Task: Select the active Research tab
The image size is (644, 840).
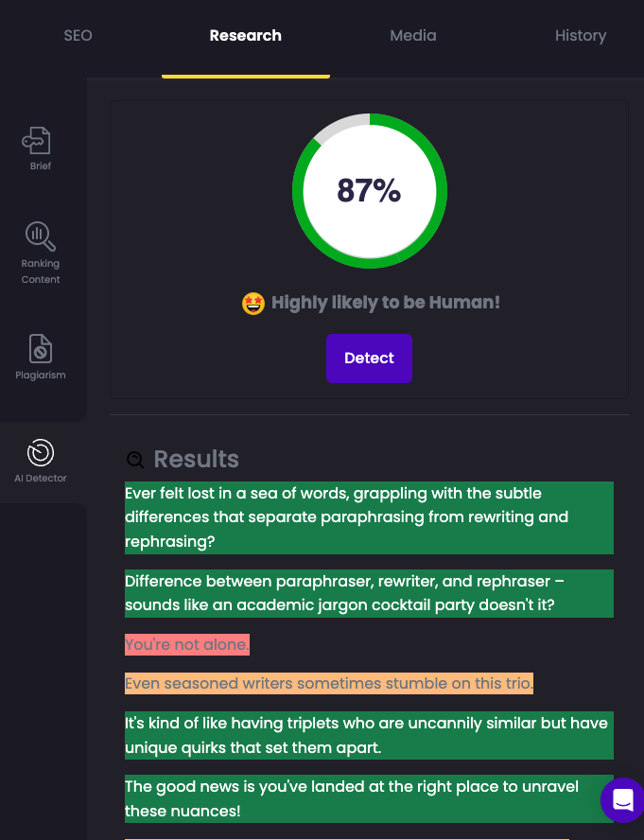Action: coord(245,35)
